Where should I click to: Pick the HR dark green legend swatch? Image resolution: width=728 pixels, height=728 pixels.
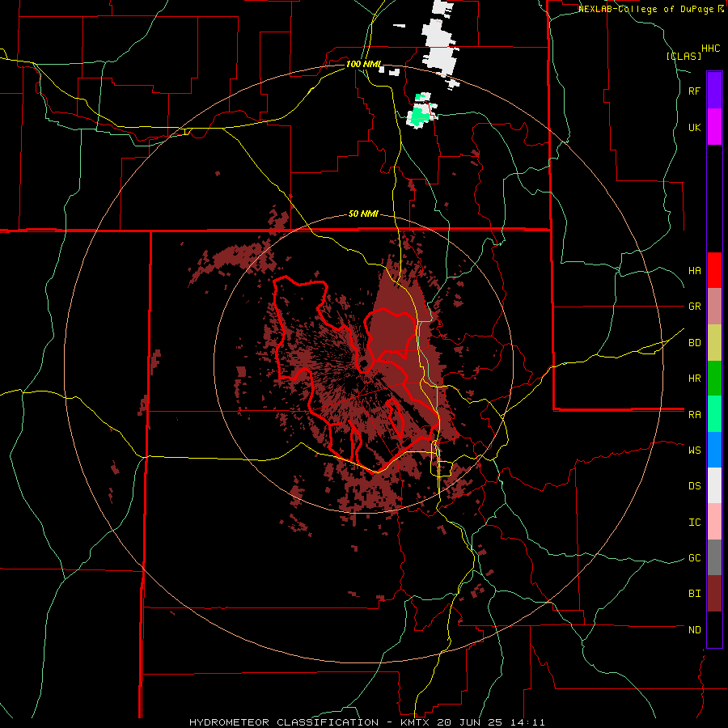point(714,379)
